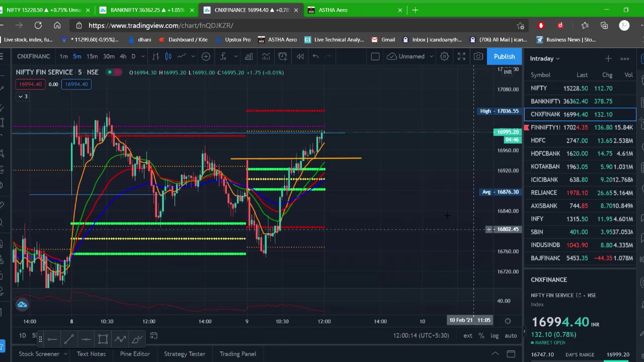Switch to BANKNIFTY browser tab
The height and width of the screenshot is (362, 644).
tap(147, 10)
